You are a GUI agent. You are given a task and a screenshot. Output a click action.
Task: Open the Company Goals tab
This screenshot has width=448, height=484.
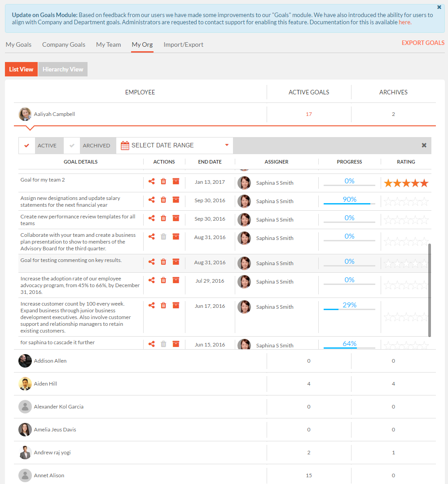coord(63,44)
